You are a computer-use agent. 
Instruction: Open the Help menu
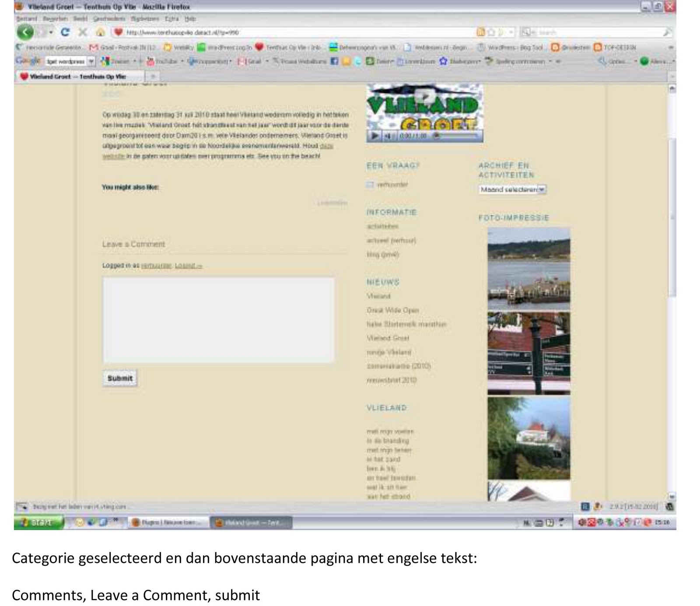[x=190, y=19]
